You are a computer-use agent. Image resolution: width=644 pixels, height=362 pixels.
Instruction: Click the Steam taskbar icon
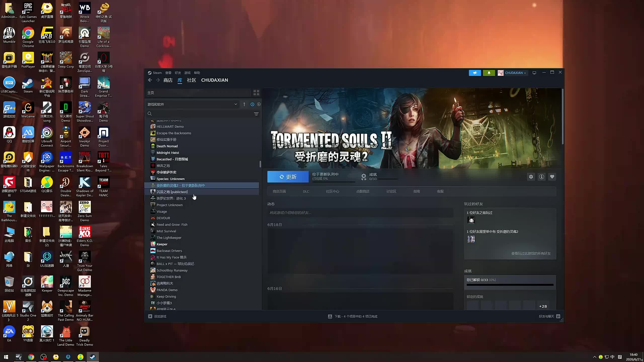[93, 357]
